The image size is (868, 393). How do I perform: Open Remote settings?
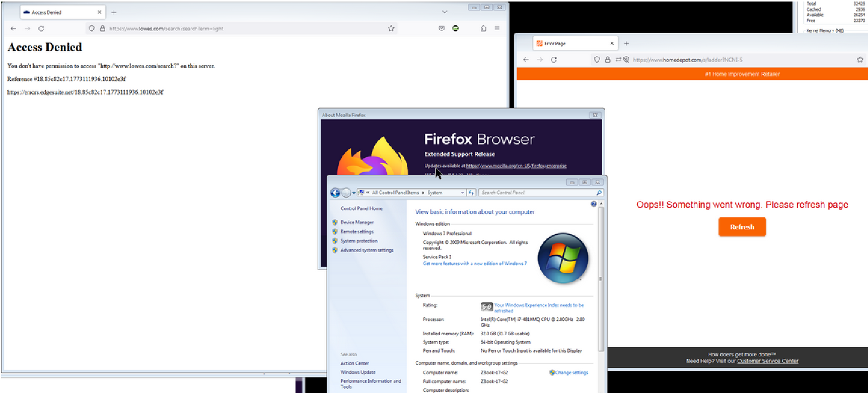pyautogui.click(x=357, y=232)
